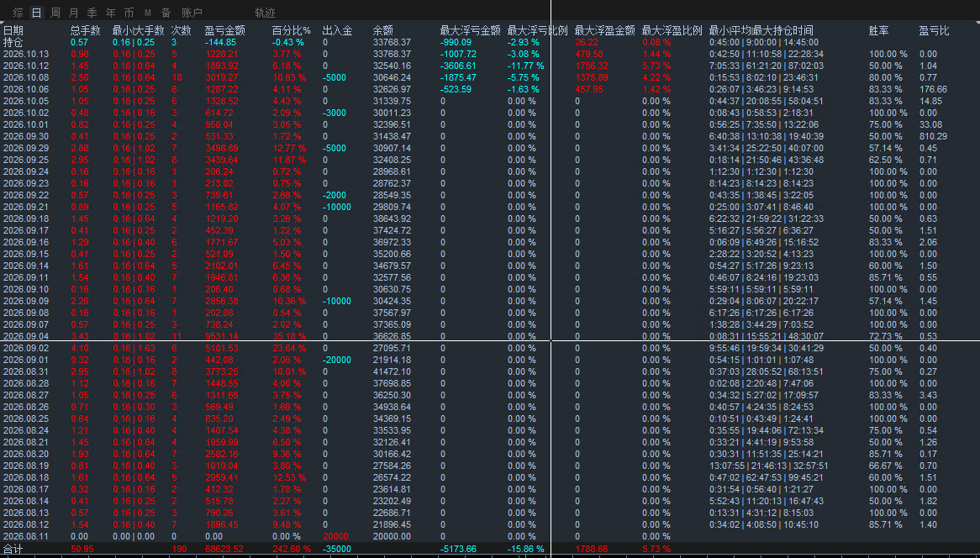This screenshot has height=558, width=980.
Task: Select the 2026.10.08 date cell
Action: 25,77
